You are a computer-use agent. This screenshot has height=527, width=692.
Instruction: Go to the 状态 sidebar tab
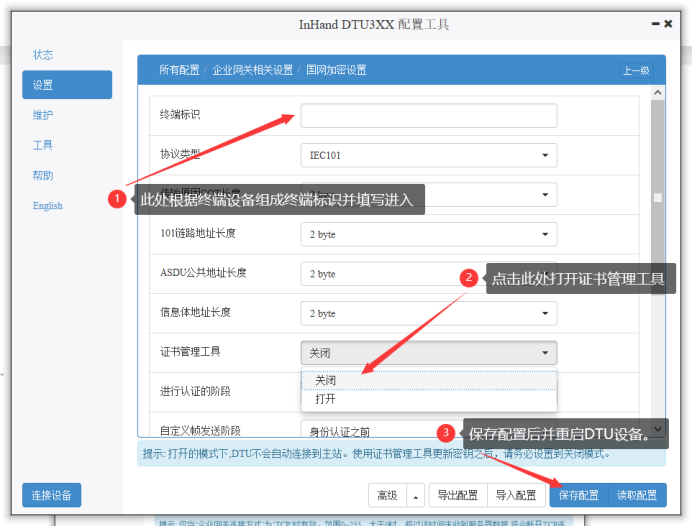(43, 55)
